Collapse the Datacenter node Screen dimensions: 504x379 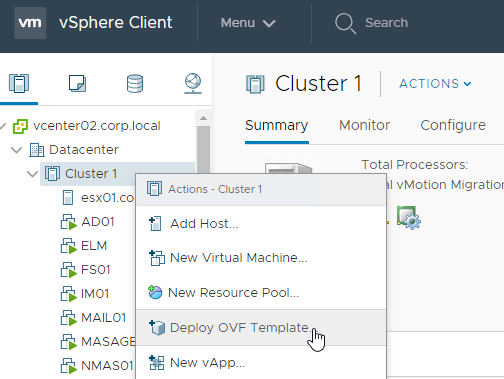point(16,150)
